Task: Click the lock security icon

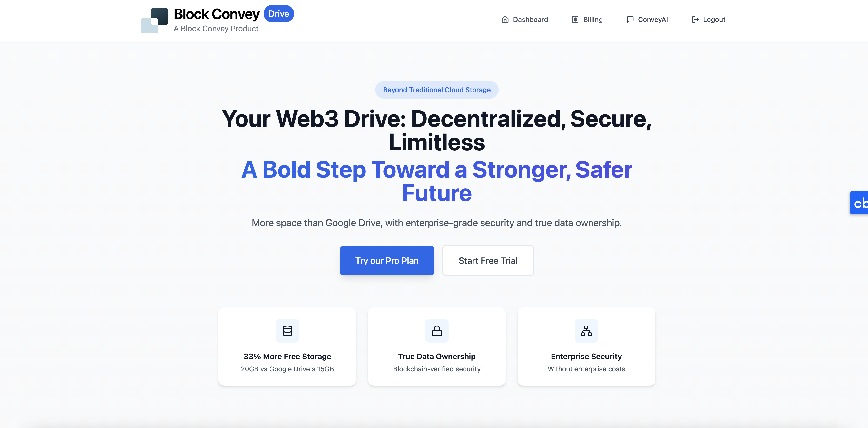Action: (436, 331)
